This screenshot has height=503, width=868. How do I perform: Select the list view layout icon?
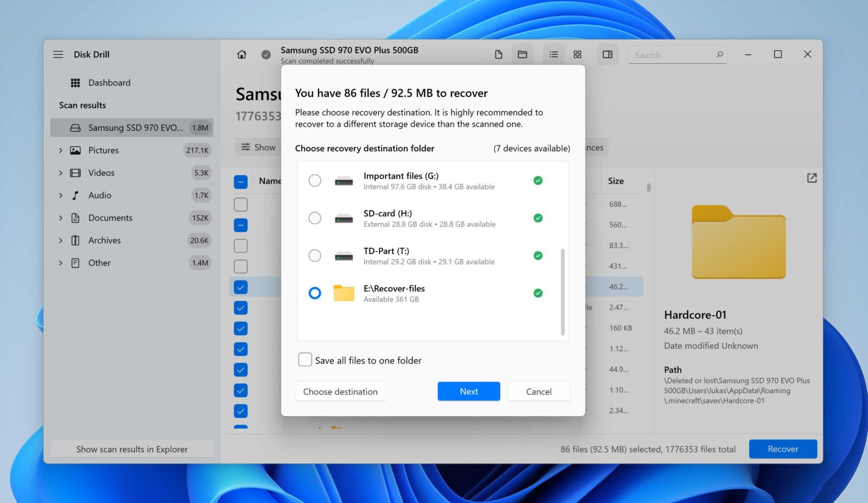pos(553,55)
